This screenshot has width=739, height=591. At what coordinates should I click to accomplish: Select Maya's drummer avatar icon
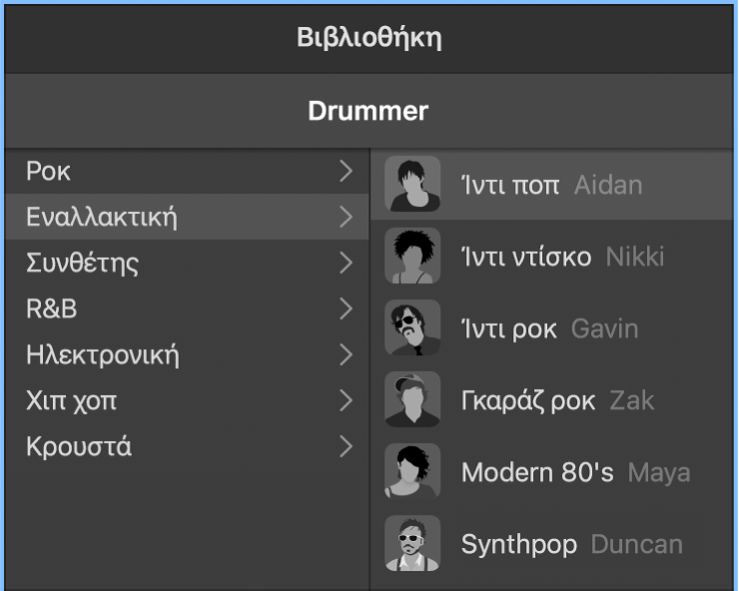412,472
